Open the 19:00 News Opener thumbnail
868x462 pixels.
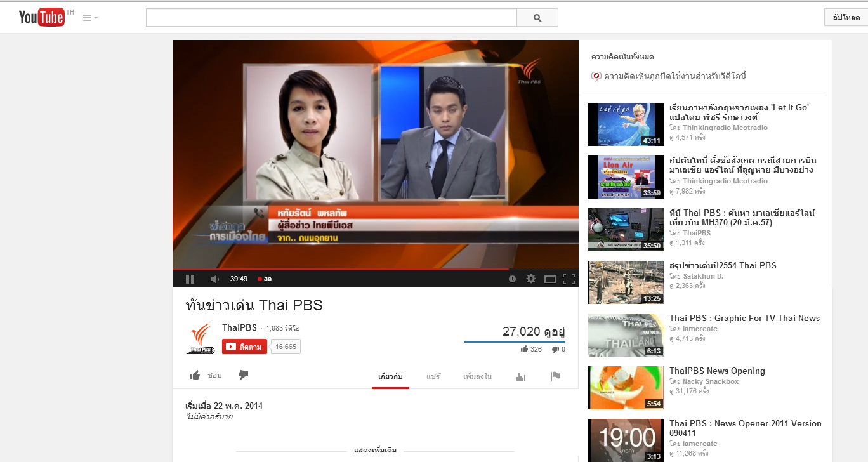pos(626,440)
